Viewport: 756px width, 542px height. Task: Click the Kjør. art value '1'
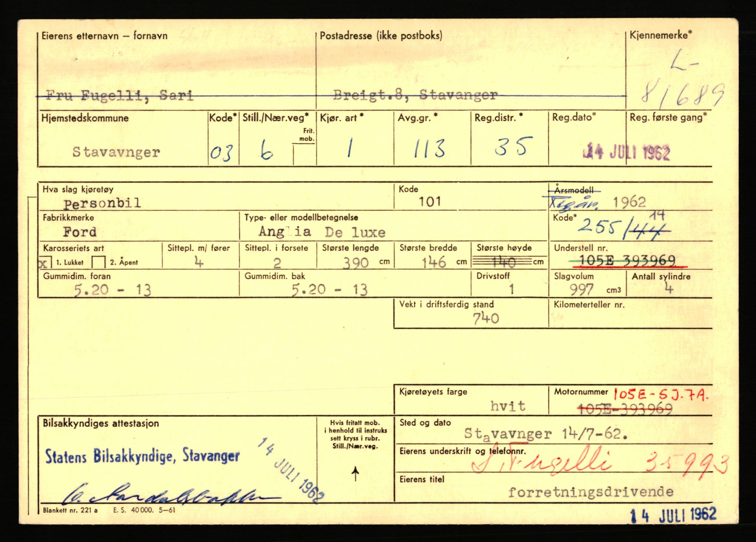[x=349, y=148]
